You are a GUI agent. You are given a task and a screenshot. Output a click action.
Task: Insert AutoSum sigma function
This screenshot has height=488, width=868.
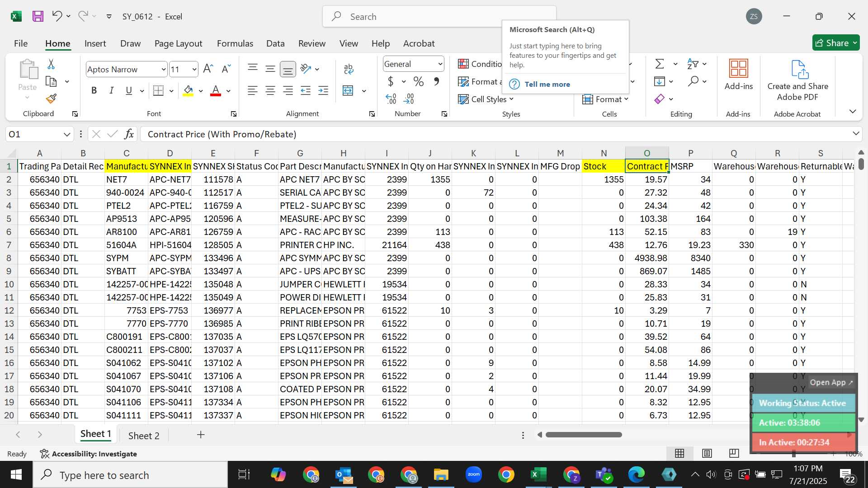click(660, 64)
